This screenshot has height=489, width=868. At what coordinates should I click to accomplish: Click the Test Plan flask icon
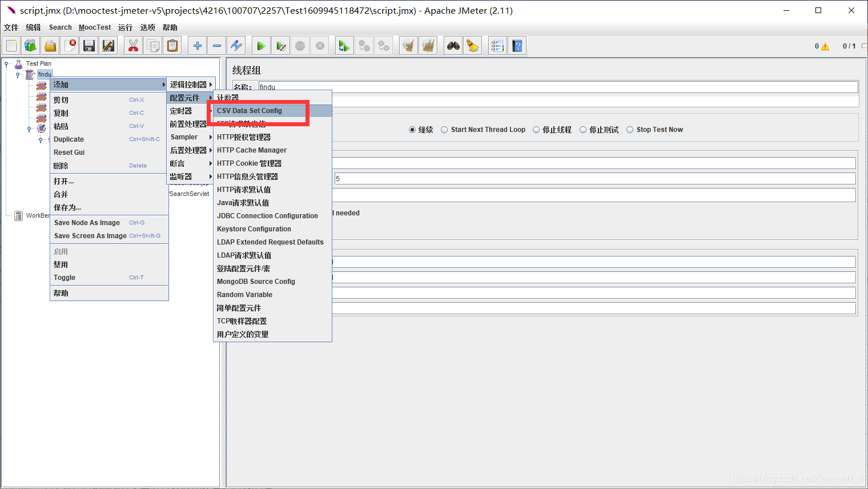point(18,63)
